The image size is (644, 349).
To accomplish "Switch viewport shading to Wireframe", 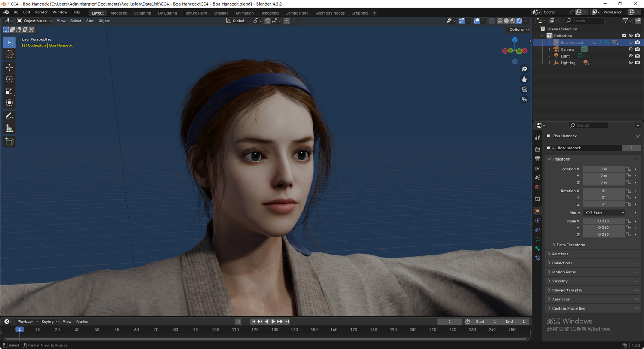I will click(500, 21).
